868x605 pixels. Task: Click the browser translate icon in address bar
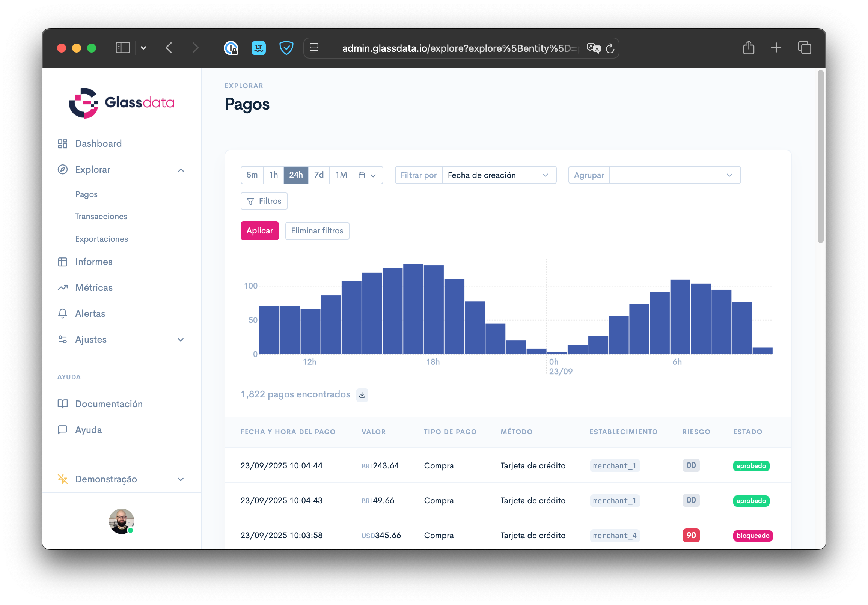(x=593, y=48)
